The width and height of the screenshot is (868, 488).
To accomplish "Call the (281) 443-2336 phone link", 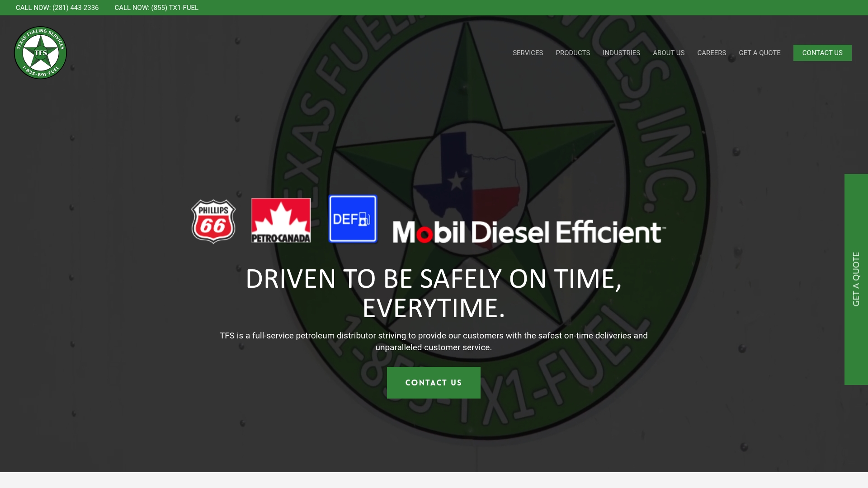I will tap(57, 8).
